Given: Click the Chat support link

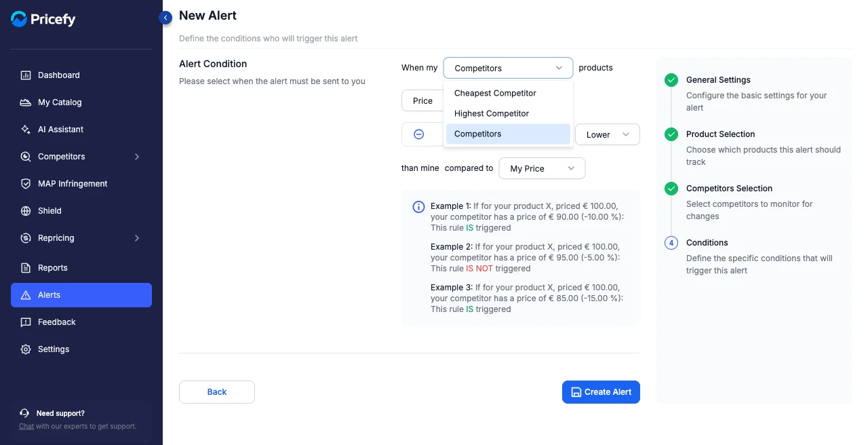Looking at the screenshot, I should [26, 426].
